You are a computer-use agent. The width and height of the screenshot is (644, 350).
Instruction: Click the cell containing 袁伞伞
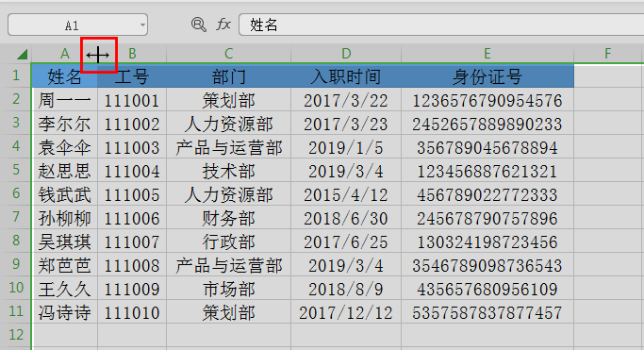64,147
